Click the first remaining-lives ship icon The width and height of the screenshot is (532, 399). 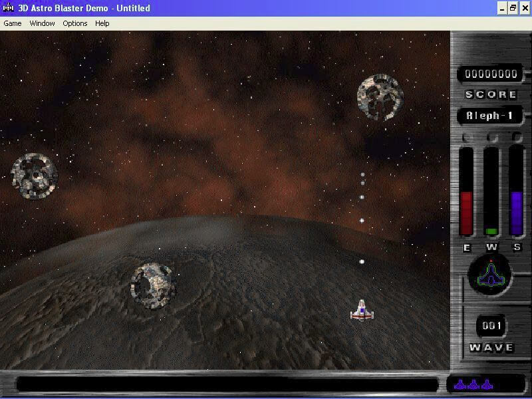click(x=460, y=384)
